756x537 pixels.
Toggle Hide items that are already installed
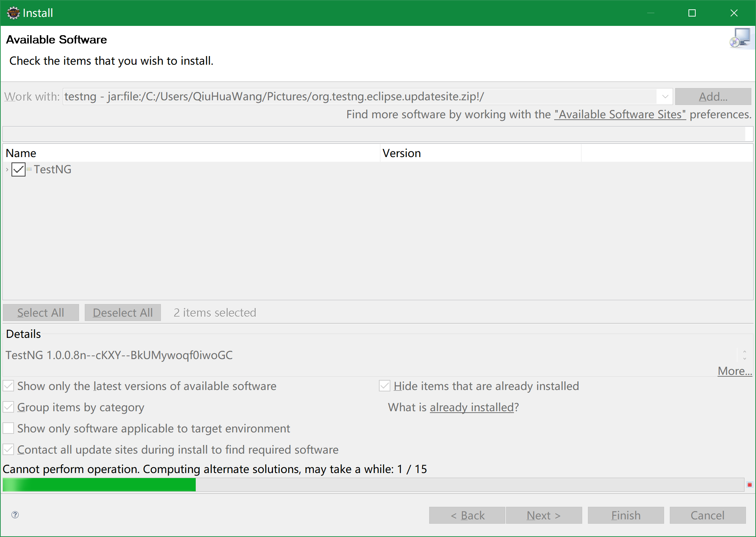(384, 386)
